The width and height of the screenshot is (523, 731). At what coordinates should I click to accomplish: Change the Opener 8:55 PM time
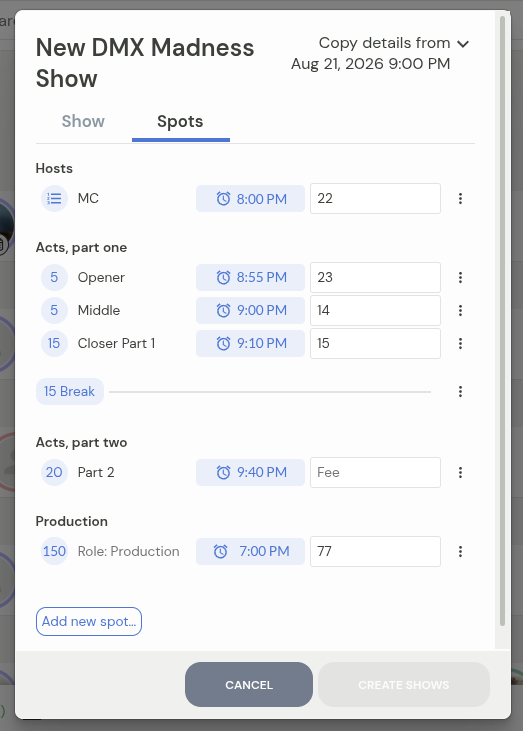point(250,277)
